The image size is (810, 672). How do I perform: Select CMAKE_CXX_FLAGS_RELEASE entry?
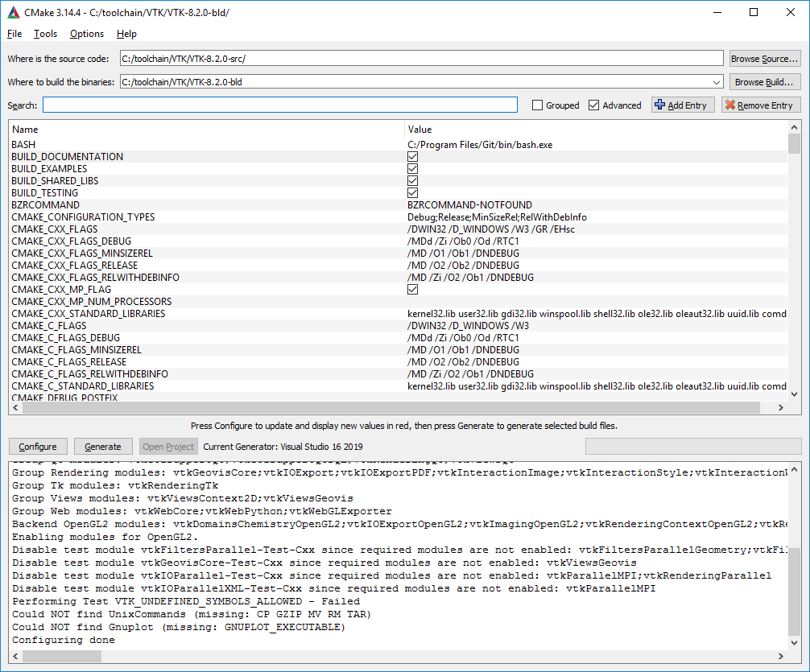[x=74, y=266]
